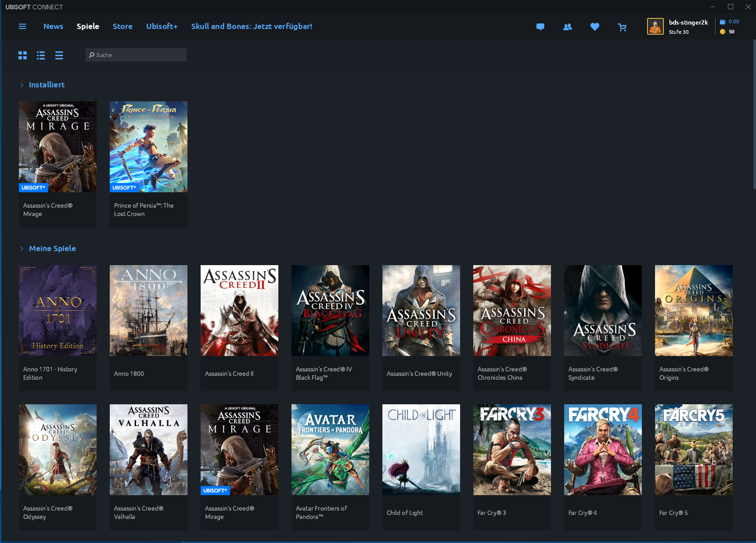Open the Assassin's Creed II cover
Image resolution: width=756 pixels, height=543 pixels.
[x=239, y=310]
